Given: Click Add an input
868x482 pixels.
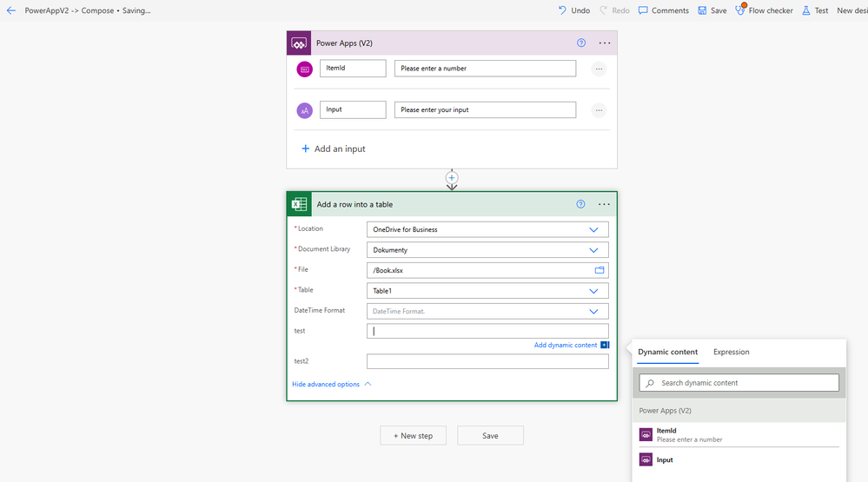Looking at the screenshot, I should 334,149.
